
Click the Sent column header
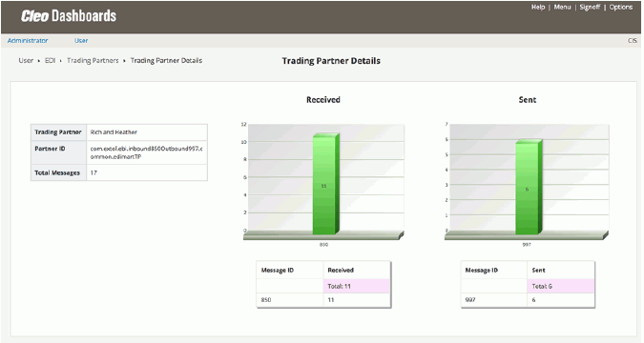pos(538,270)
